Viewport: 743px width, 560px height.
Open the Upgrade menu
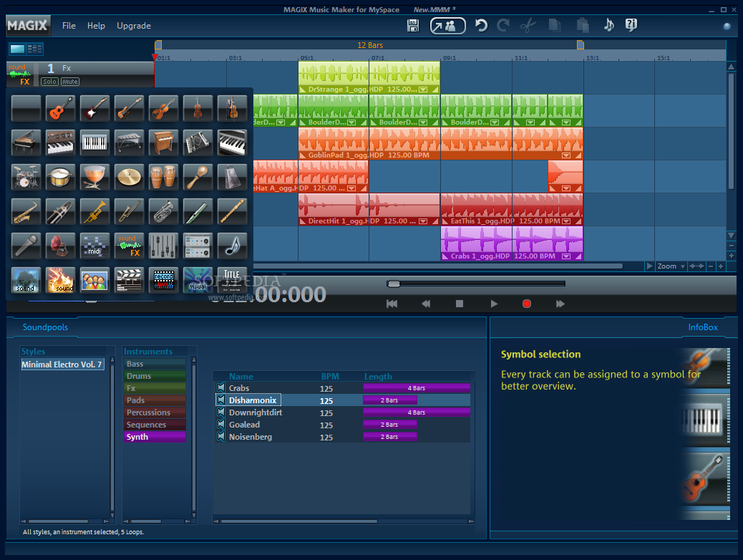point(134,26)
